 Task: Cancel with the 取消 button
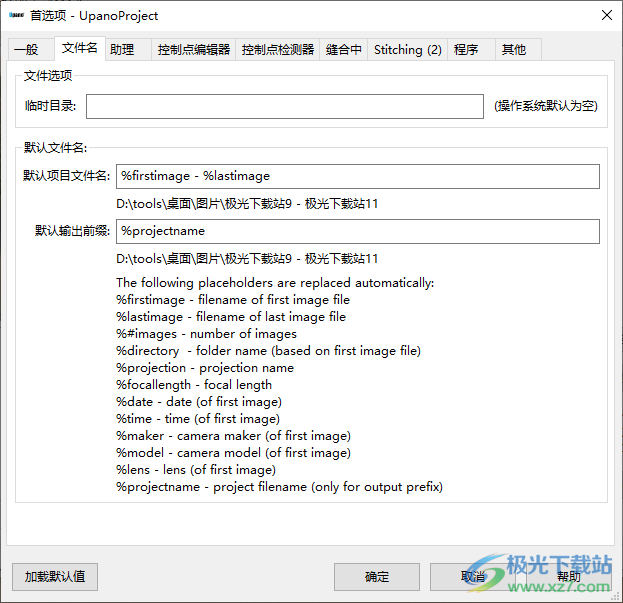click(473, 577)
